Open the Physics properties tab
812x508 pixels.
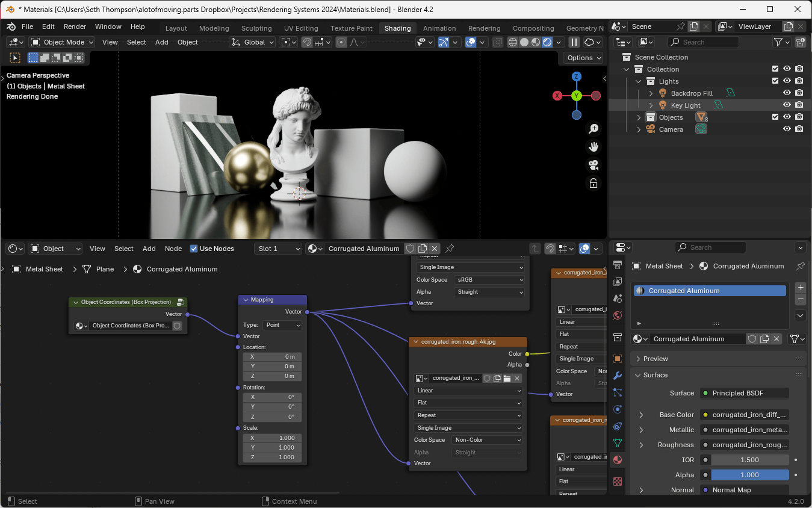pyautogui.click(x=617, y=409)
